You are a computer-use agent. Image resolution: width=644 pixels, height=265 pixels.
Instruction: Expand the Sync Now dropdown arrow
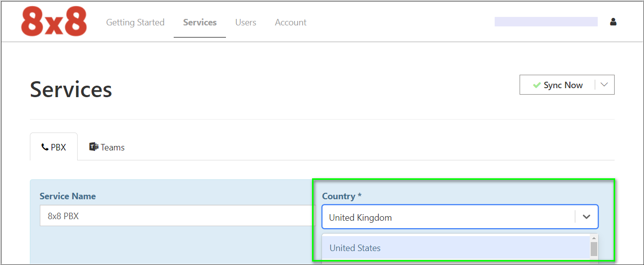coord(604,85)
